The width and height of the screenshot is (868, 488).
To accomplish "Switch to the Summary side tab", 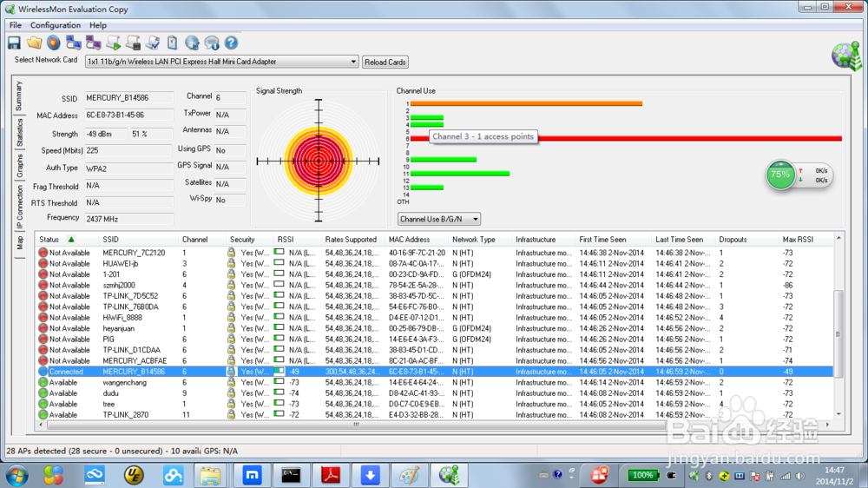I will coord(19,96).
